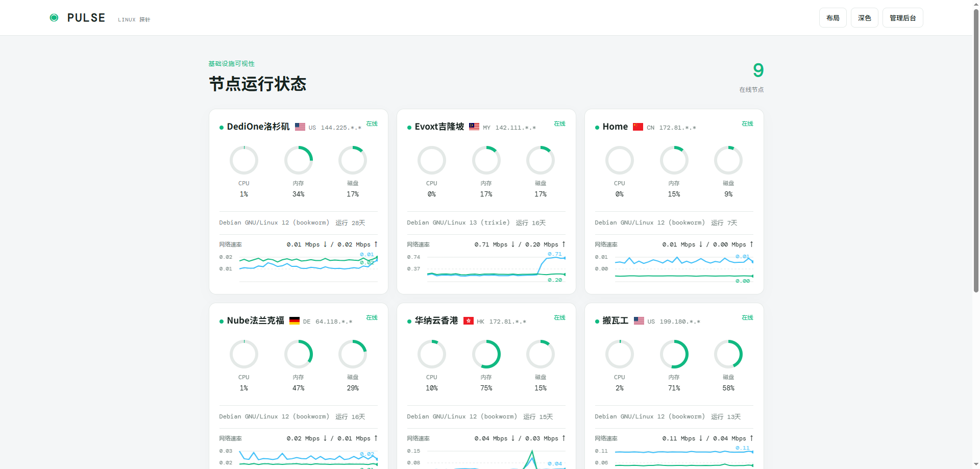The height and width of the screenshot is (469, 980).
Task: Click Nube法兰克福 network speed chart
Action: coord(299,457)
